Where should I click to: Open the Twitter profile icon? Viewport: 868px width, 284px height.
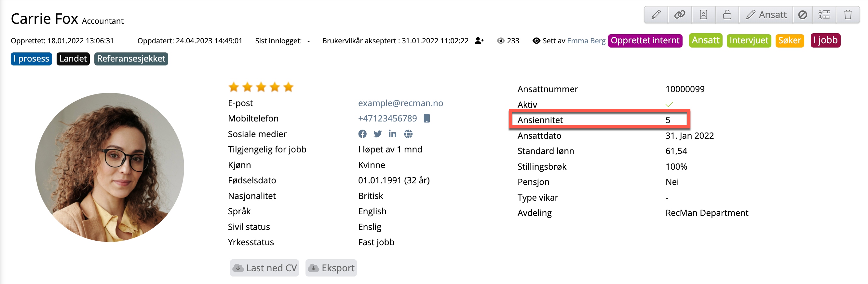click(377, 134)
